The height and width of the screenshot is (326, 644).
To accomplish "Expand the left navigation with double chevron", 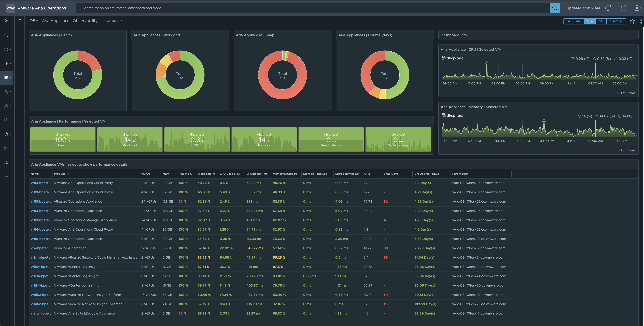I will (7, 20).
